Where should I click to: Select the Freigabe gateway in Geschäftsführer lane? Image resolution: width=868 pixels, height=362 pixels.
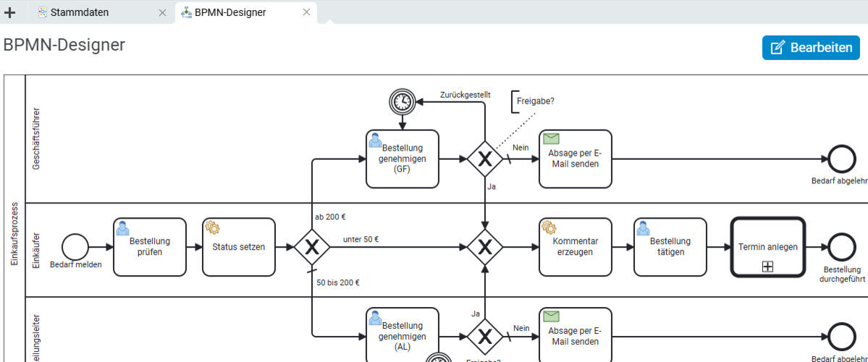click(x=485, y=159)
